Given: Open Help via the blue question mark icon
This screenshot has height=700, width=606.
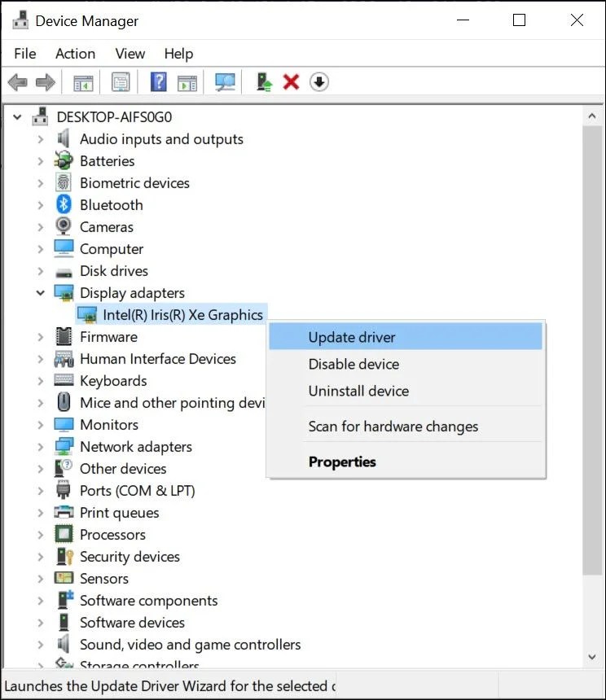Looking at the screenshot, I should click(x=159, y=81).
